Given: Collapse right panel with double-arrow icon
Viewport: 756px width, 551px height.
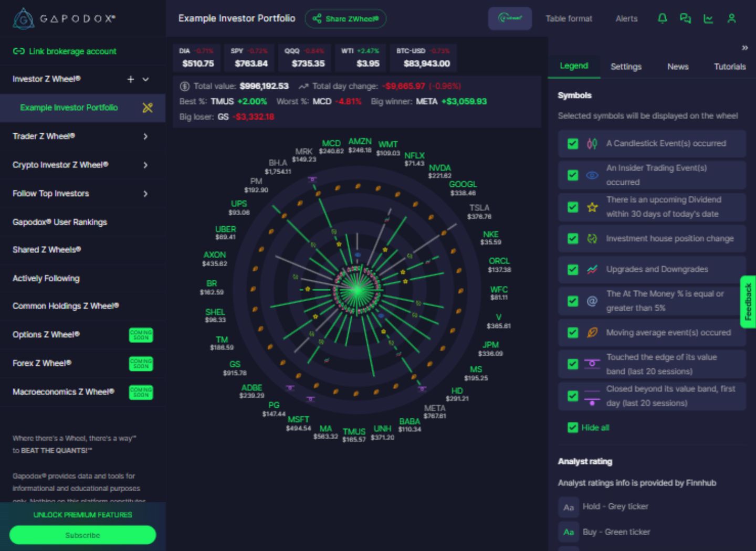Looking at the screenshot, I should pyautogui.click(x=744, y=48).
